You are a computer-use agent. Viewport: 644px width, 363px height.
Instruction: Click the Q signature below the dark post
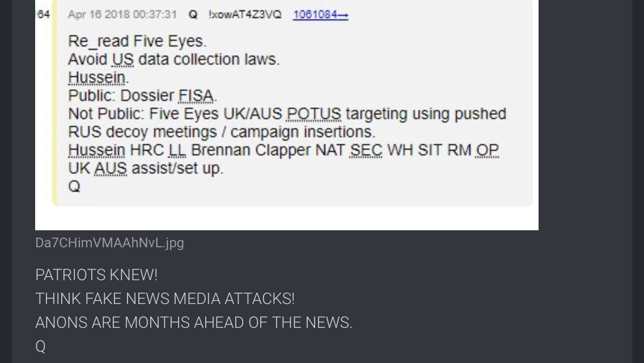pyautogui.click(x=40, y=347)
